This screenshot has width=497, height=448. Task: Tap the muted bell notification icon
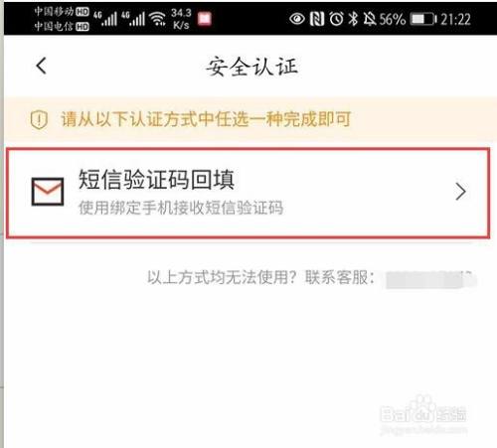(x=370, y=19)
